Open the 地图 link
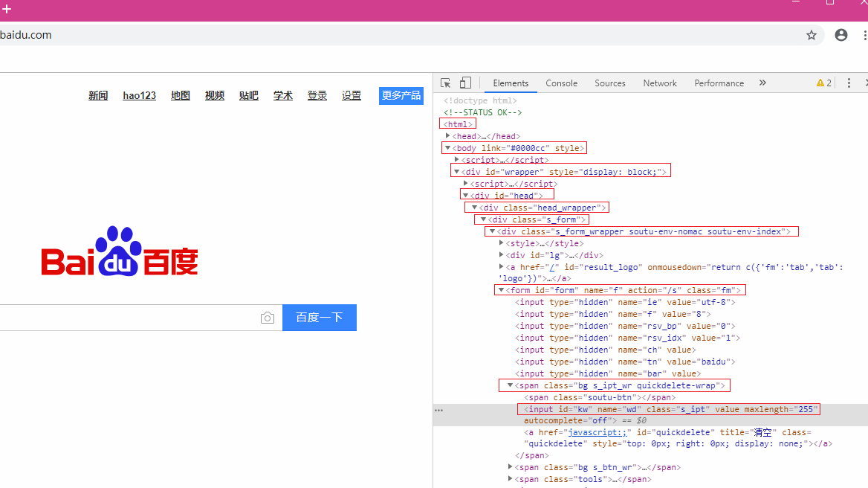868x488 pixels. pyautogui.click(x=181, y=95)
